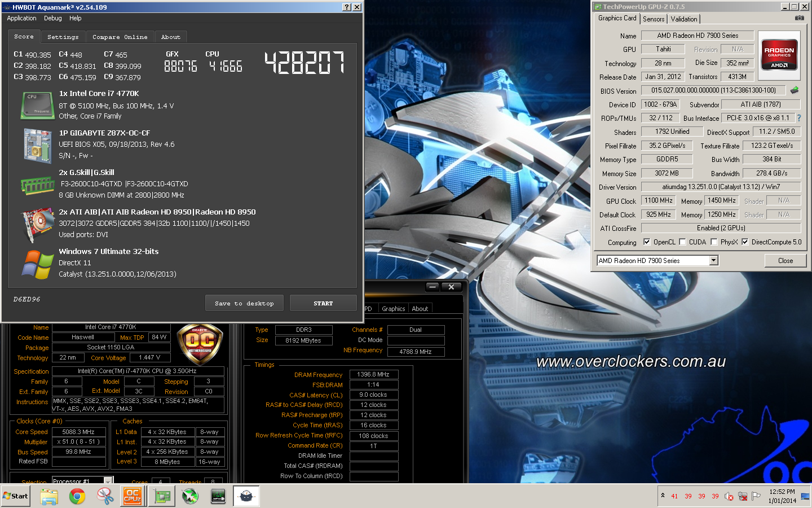Open the Action Center flag icon

click(x=756, y=496)
